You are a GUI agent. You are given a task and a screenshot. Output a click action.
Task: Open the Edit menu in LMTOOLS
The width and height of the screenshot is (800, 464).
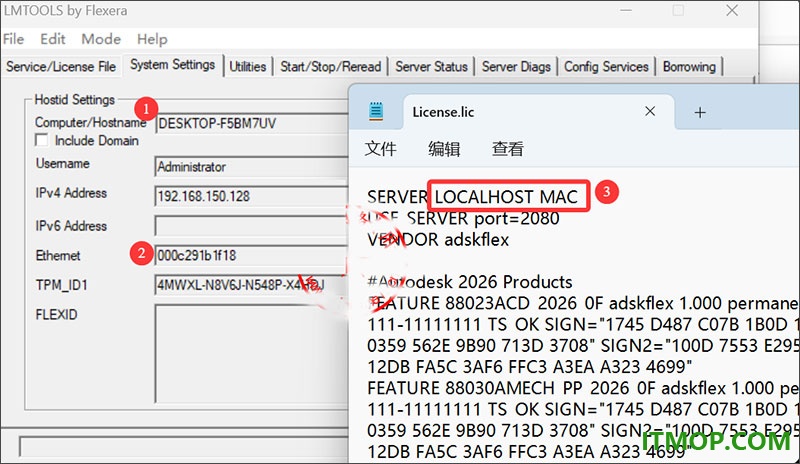(x=53, y=39)
